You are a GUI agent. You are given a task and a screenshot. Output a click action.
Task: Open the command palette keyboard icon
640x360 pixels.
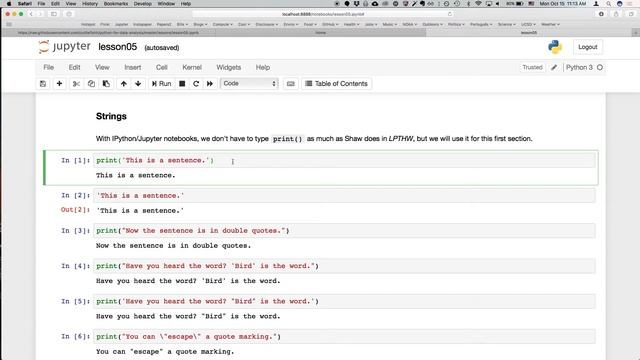291,84
